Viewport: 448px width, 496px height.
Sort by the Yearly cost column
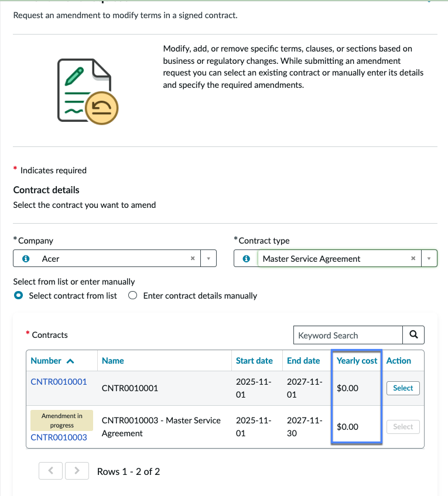click(x=357, y=361)
